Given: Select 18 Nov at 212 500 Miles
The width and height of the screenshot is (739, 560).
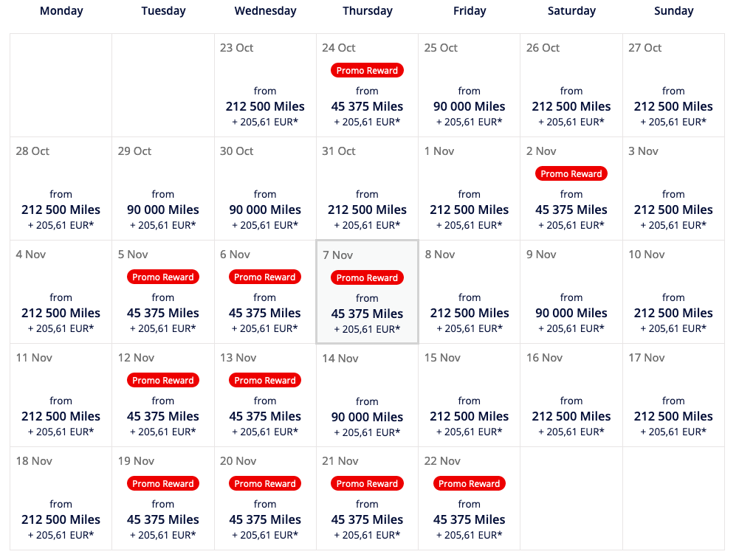Looking at the screenshot, I should pos(61,498).
